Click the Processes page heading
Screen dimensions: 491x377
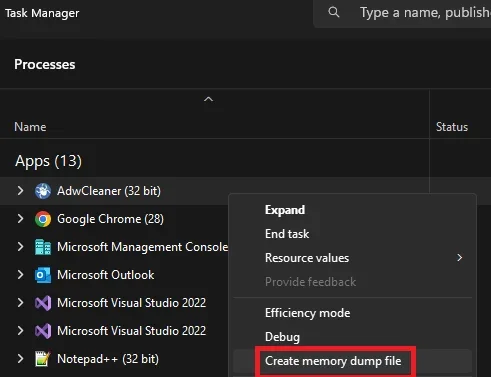point(45,64)
